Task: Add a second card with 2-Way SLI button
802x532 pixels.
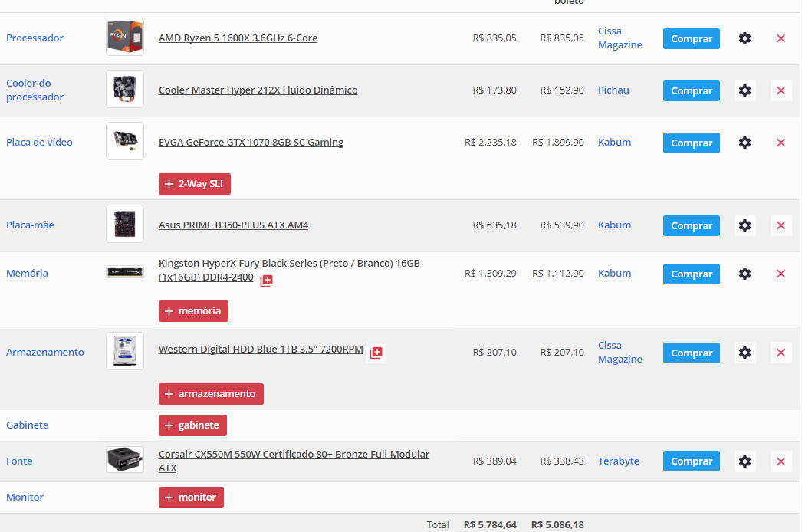Action: 194,184
